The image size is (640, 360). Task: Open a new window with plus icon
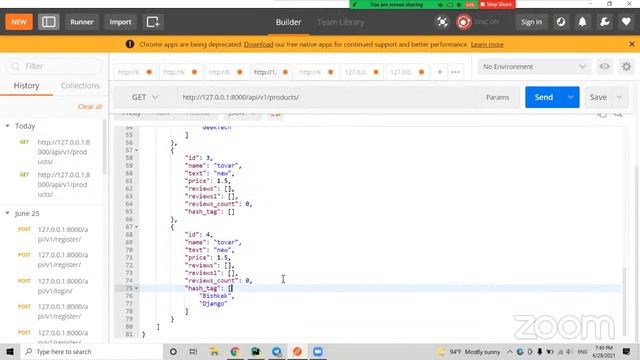coord(153,22)
